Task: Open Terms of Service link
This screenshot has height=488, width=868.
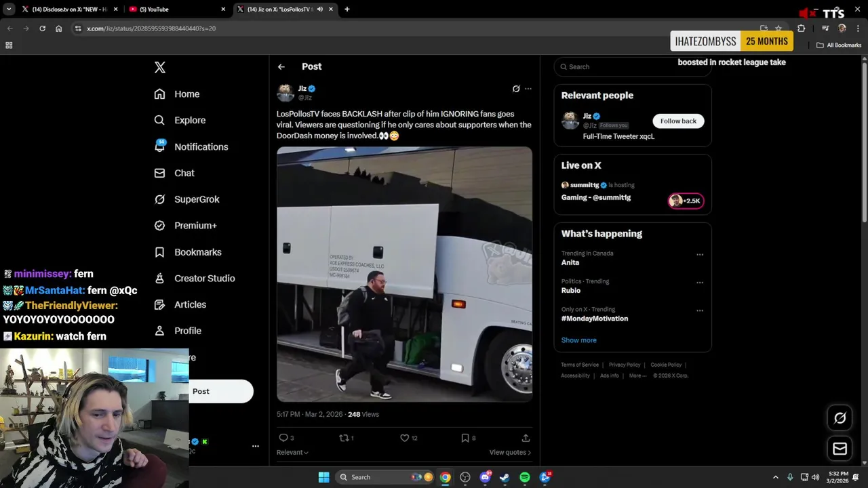Action: [580, 365]
